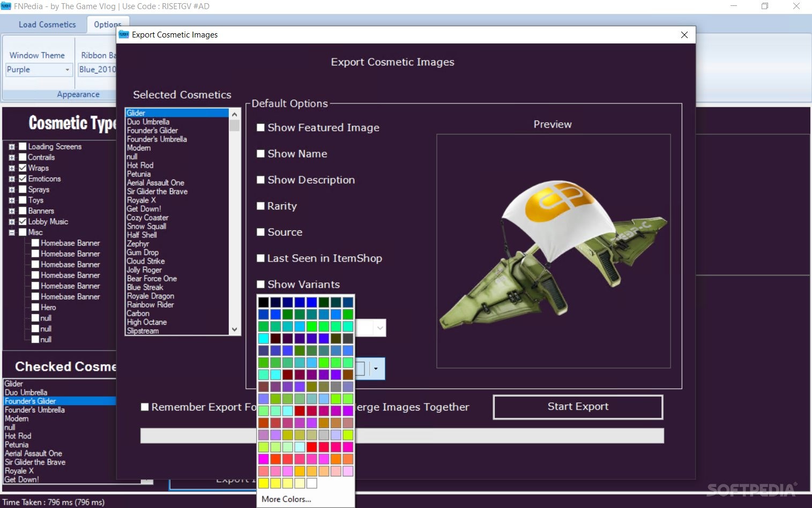Uncheck Wraps in the Cosmetic Type tree

pos(23,168)
